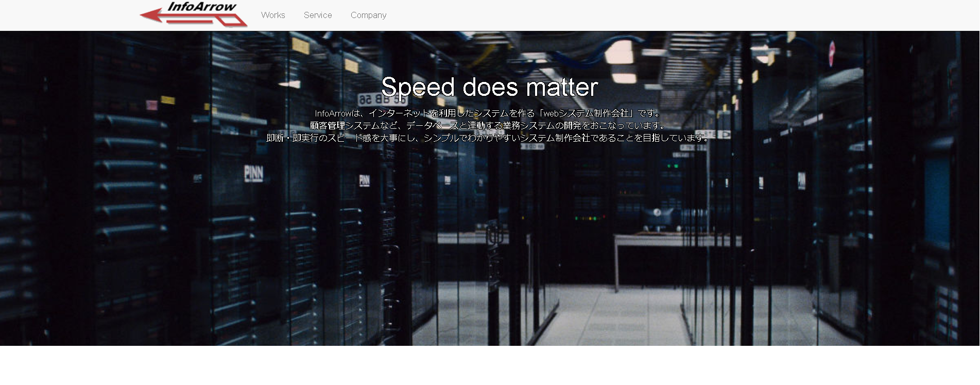
Task: Open the Works menu item
Action: click(273, 15)
